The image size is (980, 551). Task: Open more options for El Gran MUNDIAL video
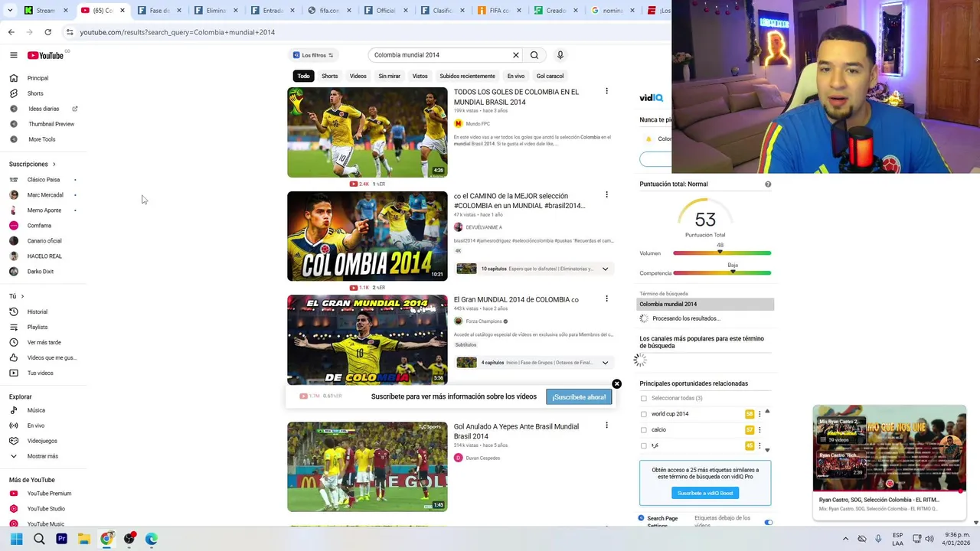pyautogui.click(x=607, y=298)
